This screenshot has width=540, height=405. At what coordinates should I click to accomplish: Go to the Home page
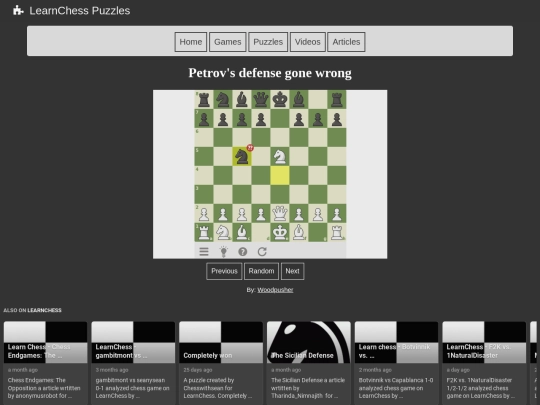[191, 42]
